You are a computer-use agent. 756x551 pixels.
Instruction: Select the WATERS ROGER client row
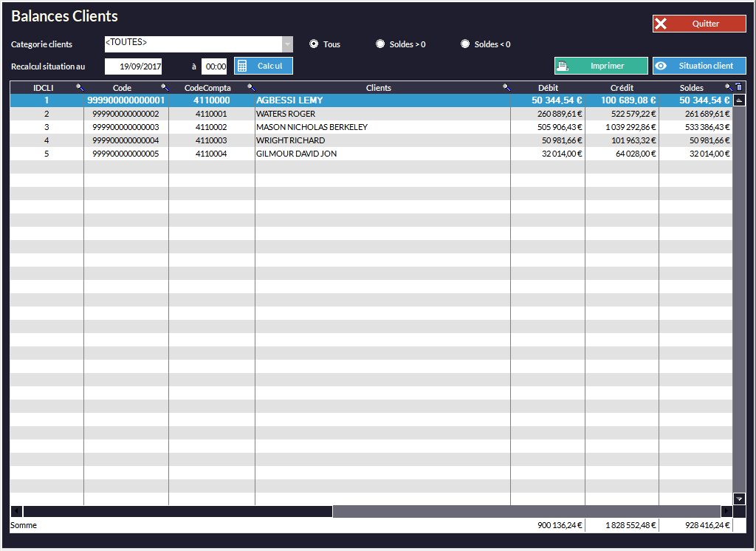point(286,114)
